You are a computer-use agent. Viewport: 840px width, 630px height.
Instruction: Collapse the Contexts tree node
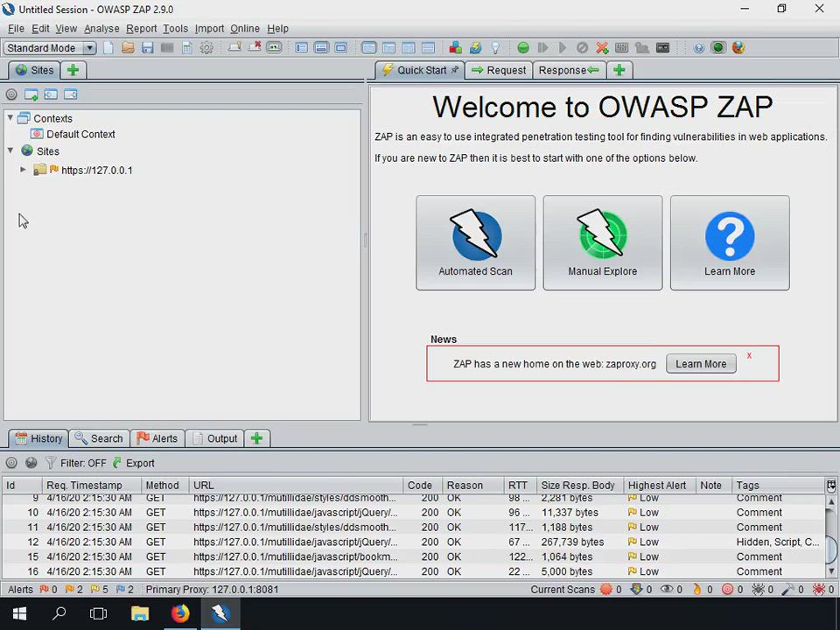pos(10,118)
